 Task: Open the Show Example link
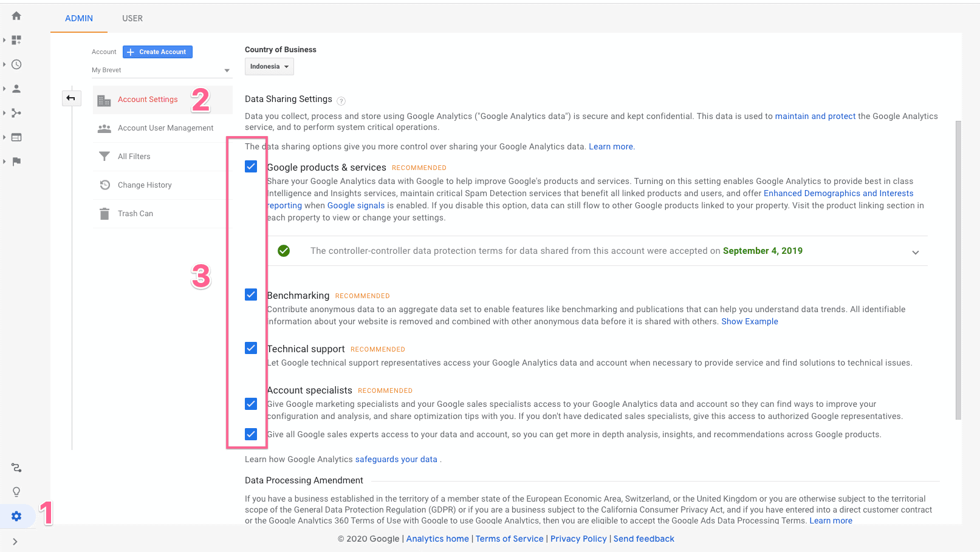pyautogui.click(x=750, y=321)
